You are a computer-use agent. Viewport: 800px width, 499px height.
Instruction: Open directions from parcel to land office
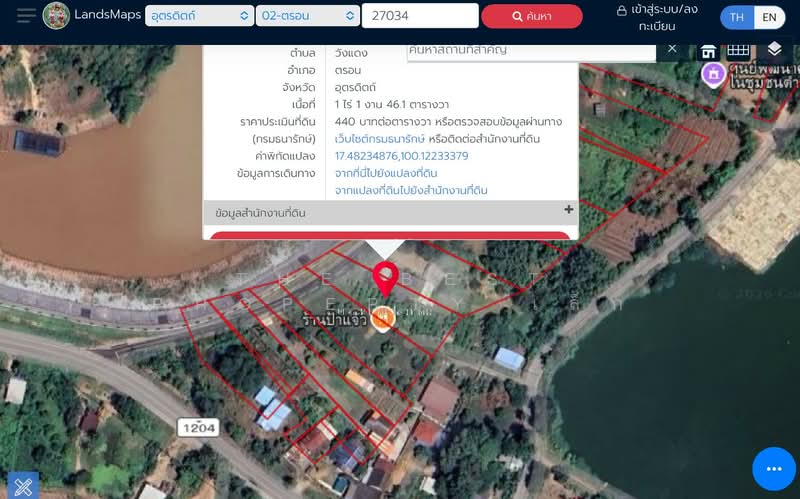click(411, 190)
